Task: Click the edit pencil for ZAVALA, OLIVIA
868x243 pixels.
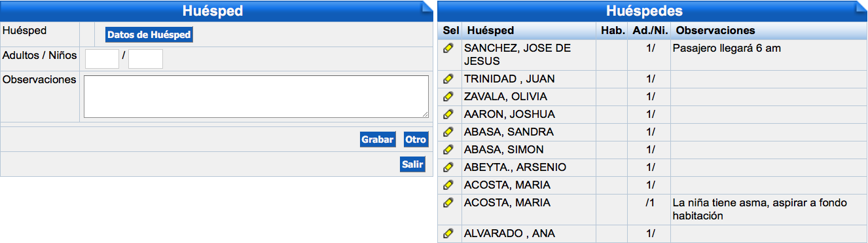Action: (448, 96)
